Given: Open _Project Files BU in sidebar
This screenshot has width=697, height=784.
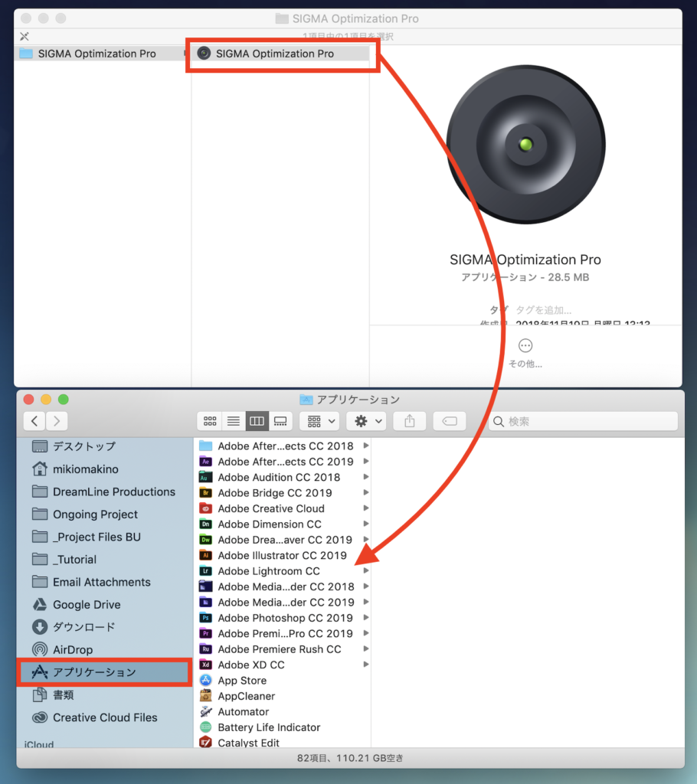Looking at the screenshot, I should coord(103,537).
